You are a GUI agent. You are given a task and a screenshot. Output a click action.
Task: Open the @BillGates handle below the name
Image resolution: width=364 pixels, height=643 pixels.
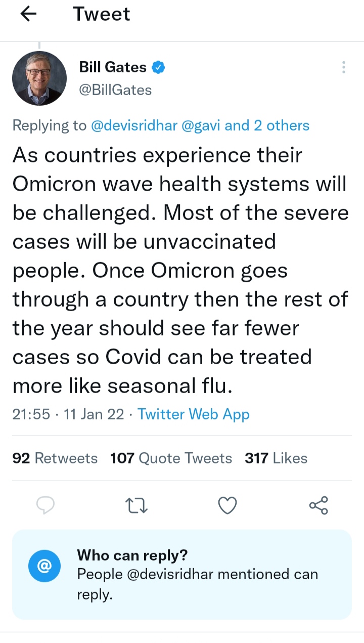115,90
